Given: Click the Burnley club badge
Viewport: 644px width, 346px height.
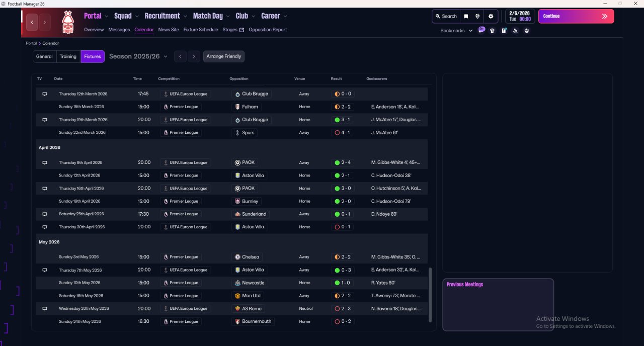Looking at the screenshot, I should click(x=237, y=201).
